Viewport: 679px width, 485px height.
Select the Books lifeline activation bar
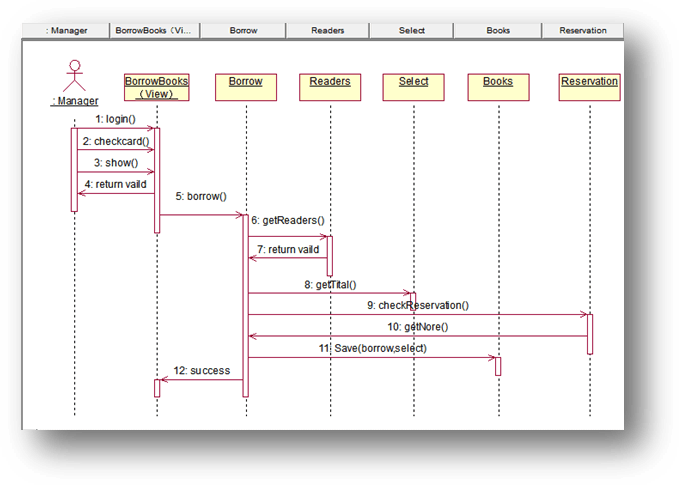tap(498, 366)
